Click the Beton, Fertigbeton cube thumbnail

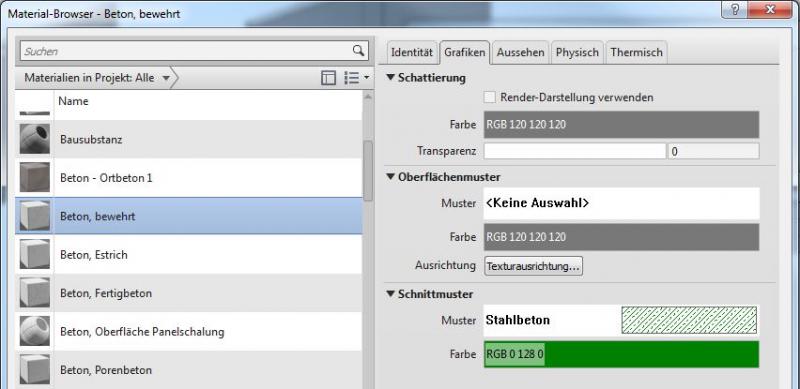(35, 292)
